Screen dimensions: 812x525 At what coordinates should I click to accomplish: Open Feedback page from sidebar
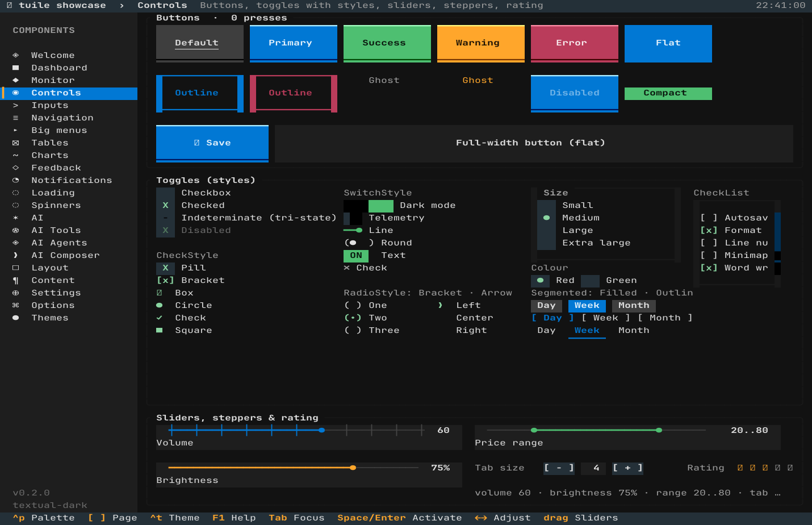click(69, 168)
